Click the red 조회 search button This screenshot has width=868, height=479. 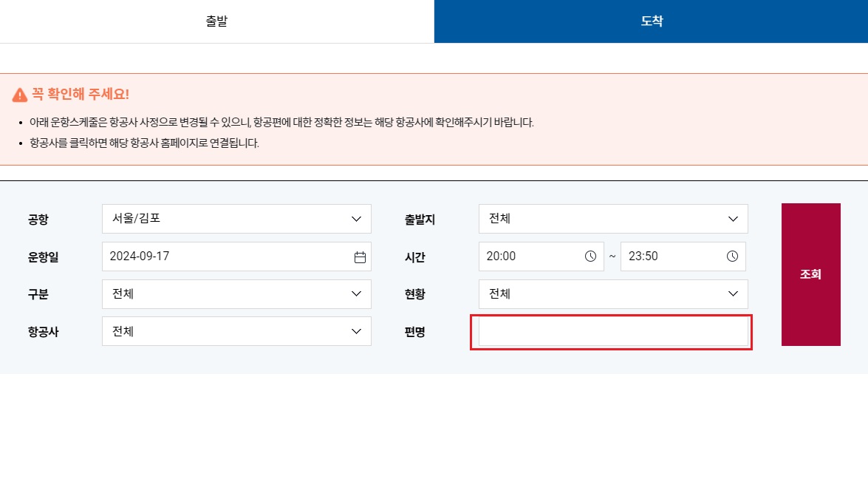[x=811, y=274]
